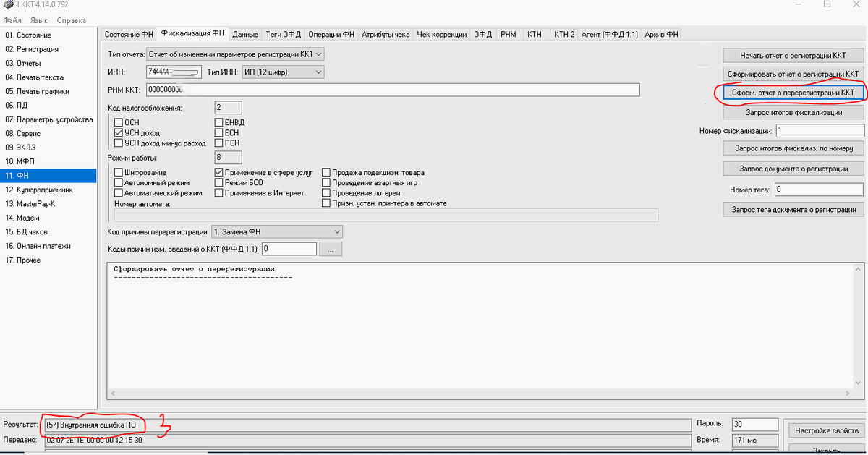
Task: Click Запрос тега документа о регистрации
Action: 793,210
